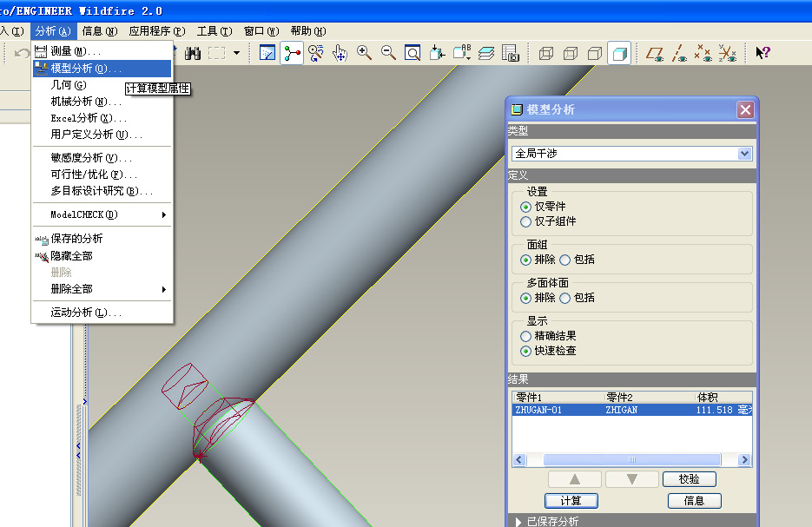Click the results list left scroll arrow
The width and height of the screenshot is (812, 527).
coord(519,459)
